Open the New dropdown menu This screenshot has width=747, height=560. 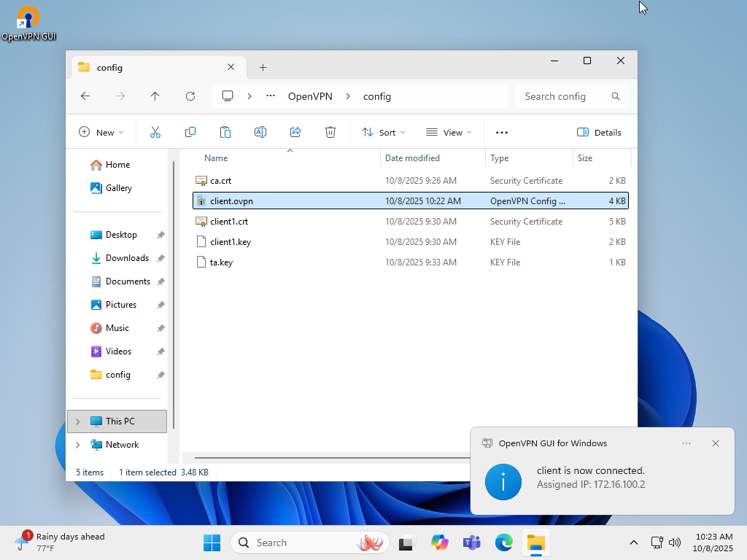coord(101,132)
